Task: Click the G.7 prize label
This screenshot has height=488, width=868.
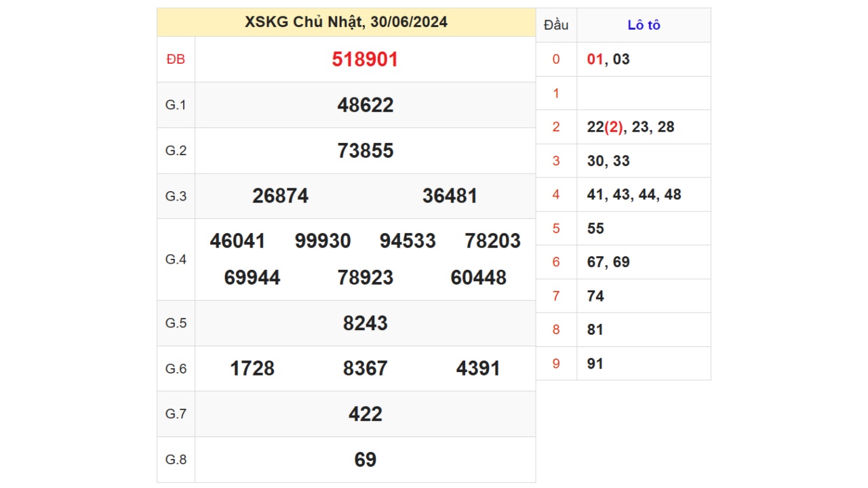Action: pos(176,414)
